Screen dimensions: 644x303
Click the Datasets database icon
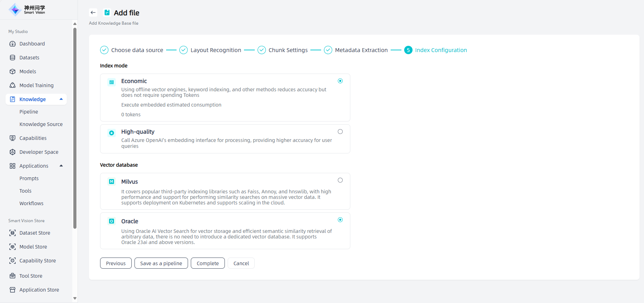[13, 58]
